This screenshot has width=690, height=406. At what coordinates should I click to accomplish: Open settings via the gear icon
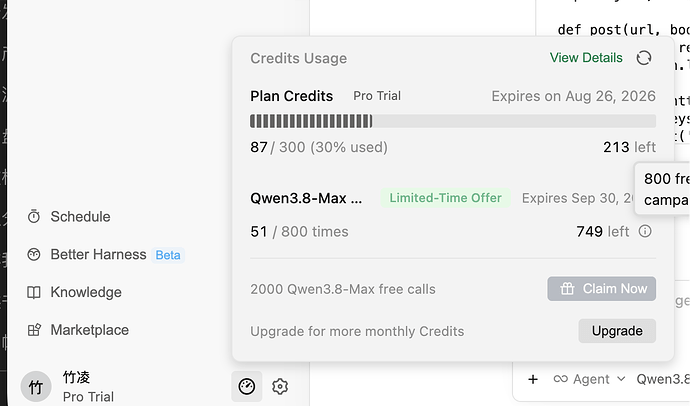280,387
